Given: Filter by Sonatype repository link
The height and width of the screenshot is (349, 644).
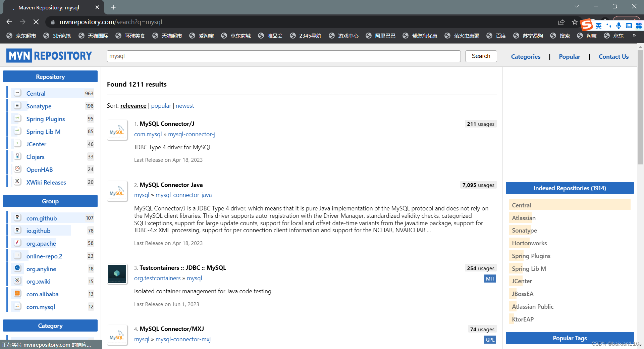Looking at the screenshot, I should (x=39, y=106).
